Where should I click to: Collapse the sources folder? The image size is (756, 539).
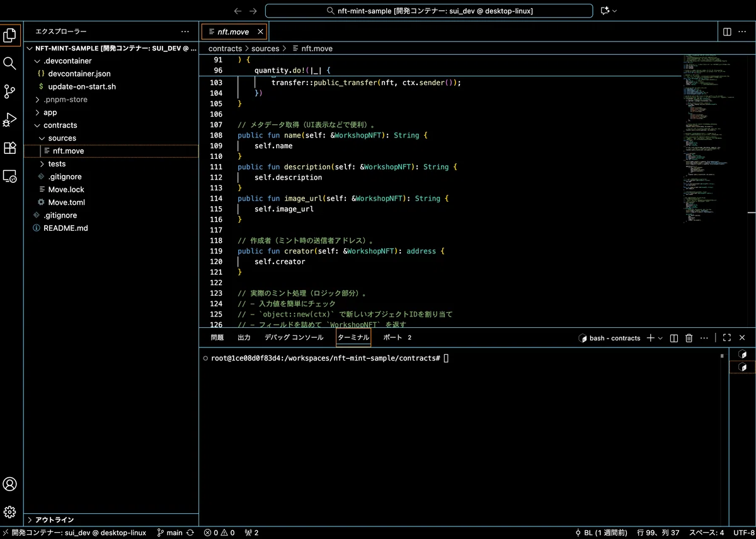111,138
